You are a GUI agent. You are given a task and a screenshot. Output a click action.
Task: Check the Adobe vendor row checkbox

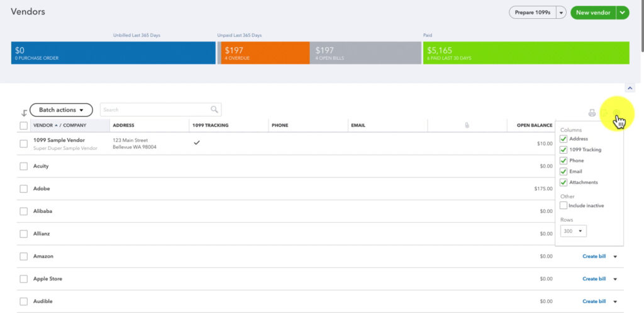click(24, 189)
